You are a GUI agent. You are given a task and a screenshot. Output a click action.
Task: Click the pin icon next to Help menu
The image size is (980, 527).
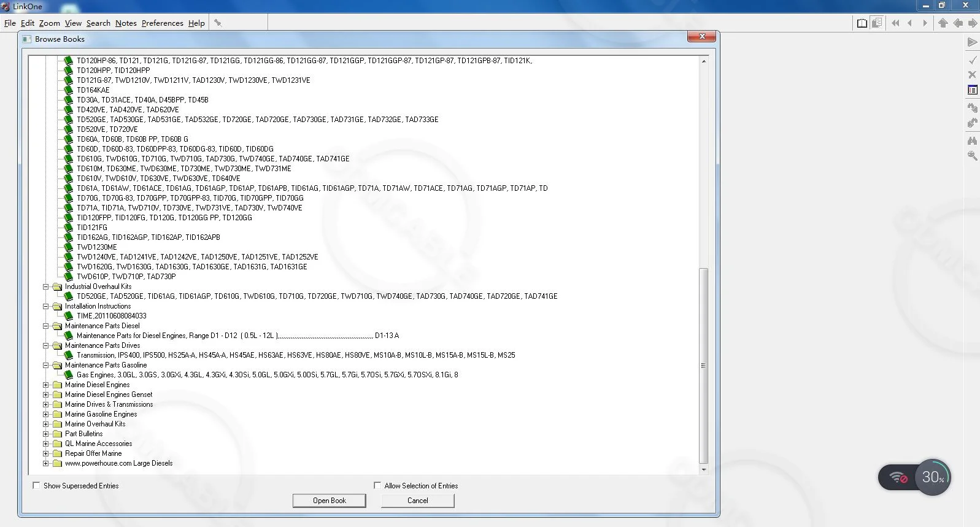pos(217,23)
